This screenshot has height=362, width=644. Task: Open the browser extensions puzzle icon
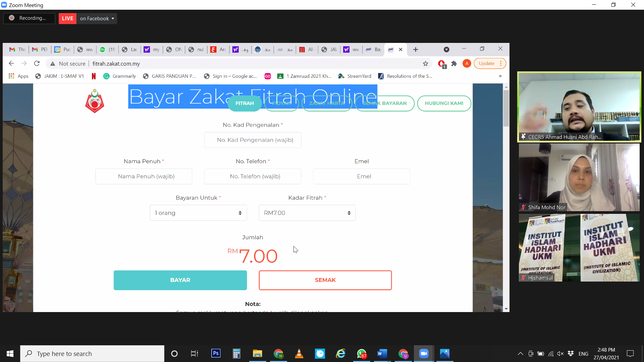pos(454,64)
